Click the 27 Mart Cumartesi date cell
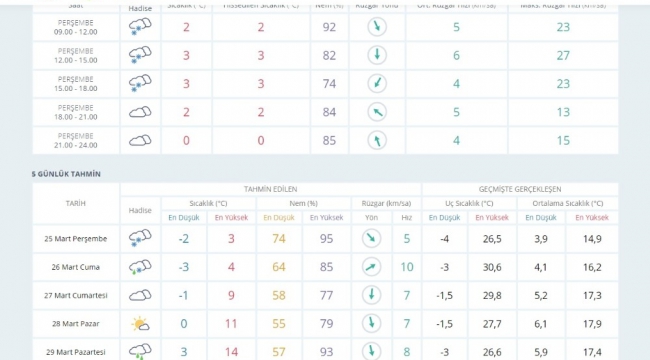This screenshot has width=650, height=360. coord(76,295)
